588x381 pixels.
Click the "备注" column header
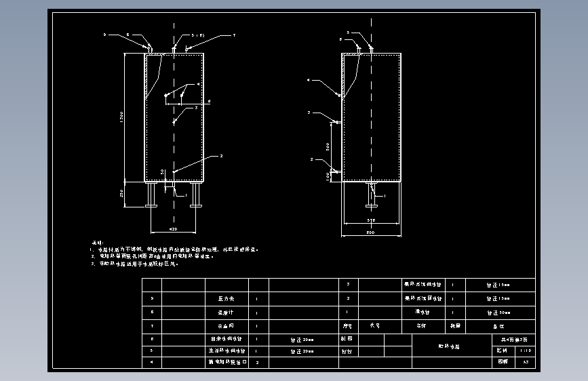click(498, 327)
